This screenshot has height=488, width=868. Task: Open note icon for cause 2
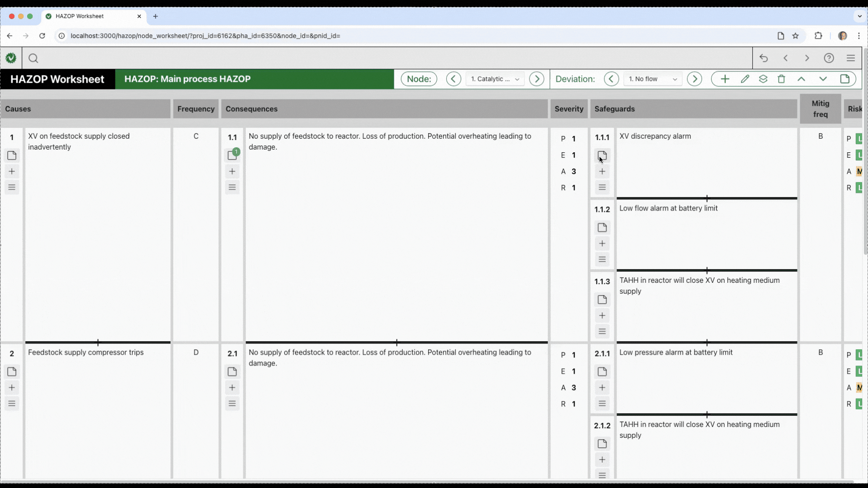click(12, 371)
